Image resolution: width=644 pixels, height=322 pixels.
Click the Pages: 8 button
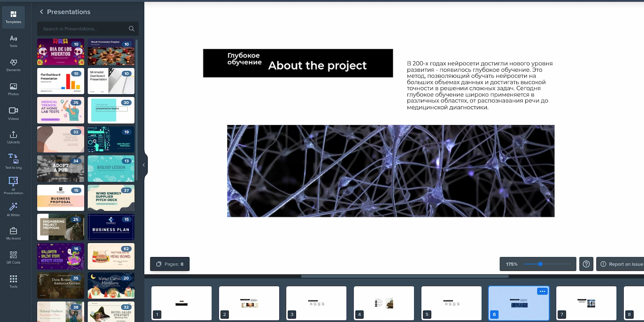[170, 264]
